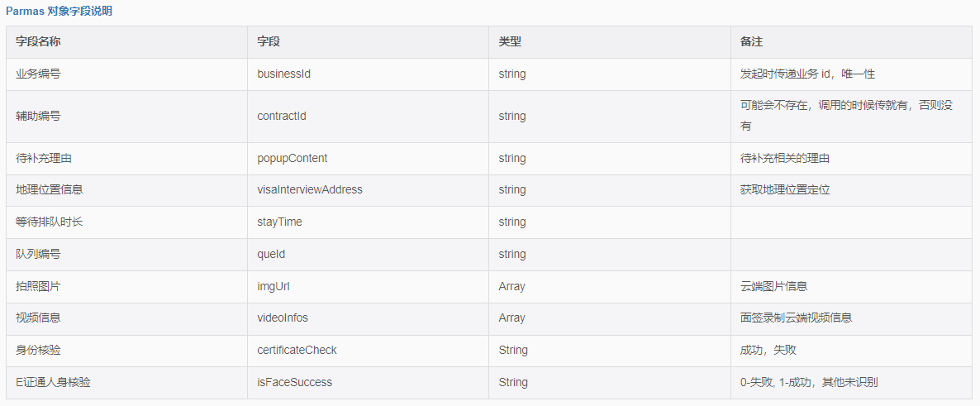
Task: Click the popupContent field cell
Action: 369,158
